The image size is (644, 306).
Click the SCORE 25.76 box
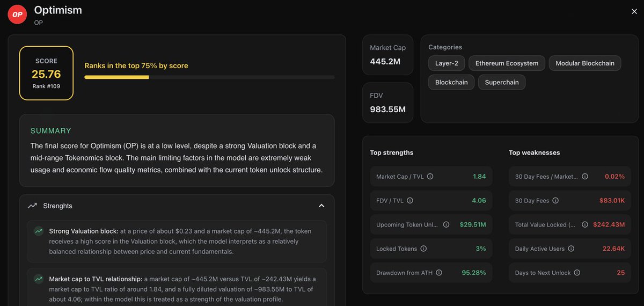point(46,73)
